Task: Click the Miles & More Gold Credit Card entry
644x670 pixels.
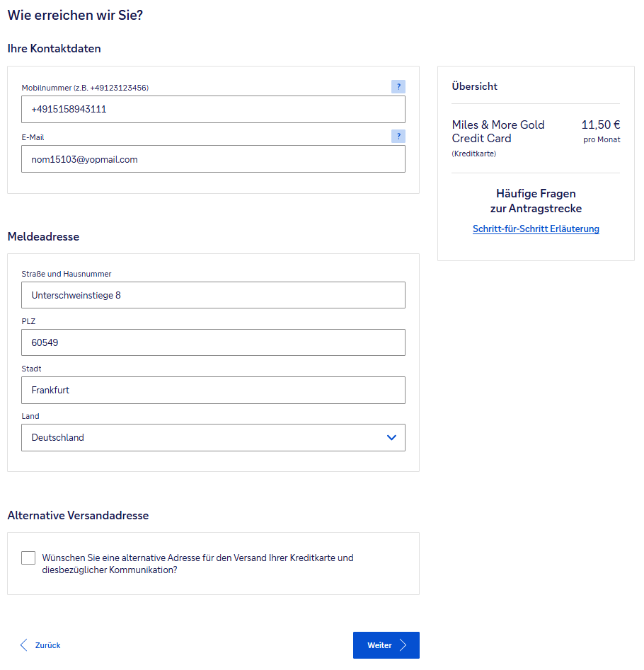Action: point(498,132)
